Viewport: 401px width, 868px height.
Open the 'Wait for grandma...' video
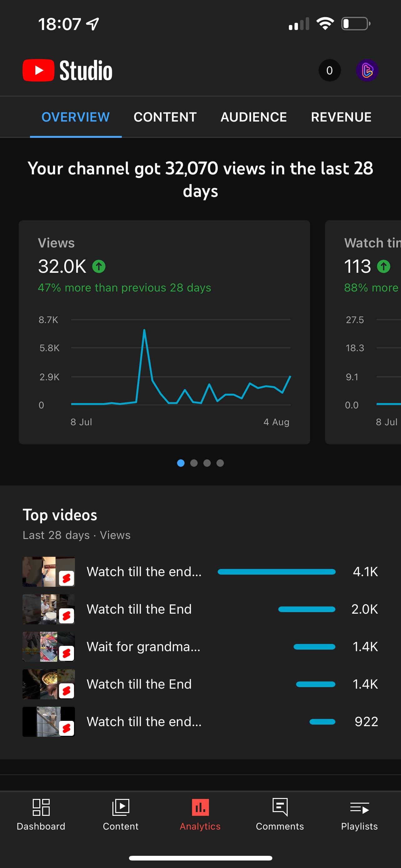click(x=143, y=646)
